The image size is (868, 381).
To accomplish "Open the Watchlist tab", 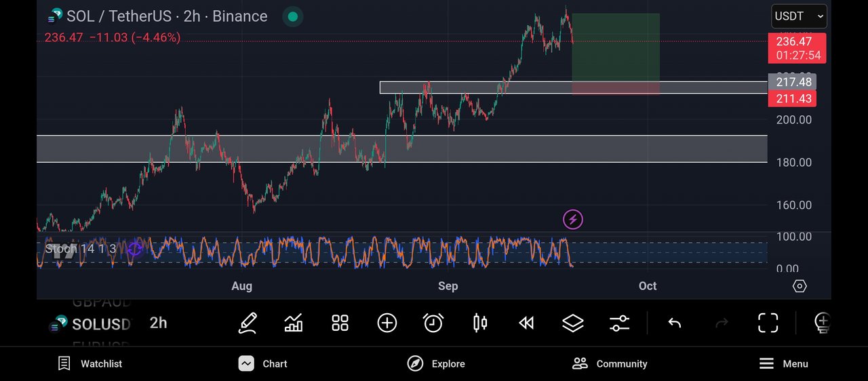I will click(90, 363).
